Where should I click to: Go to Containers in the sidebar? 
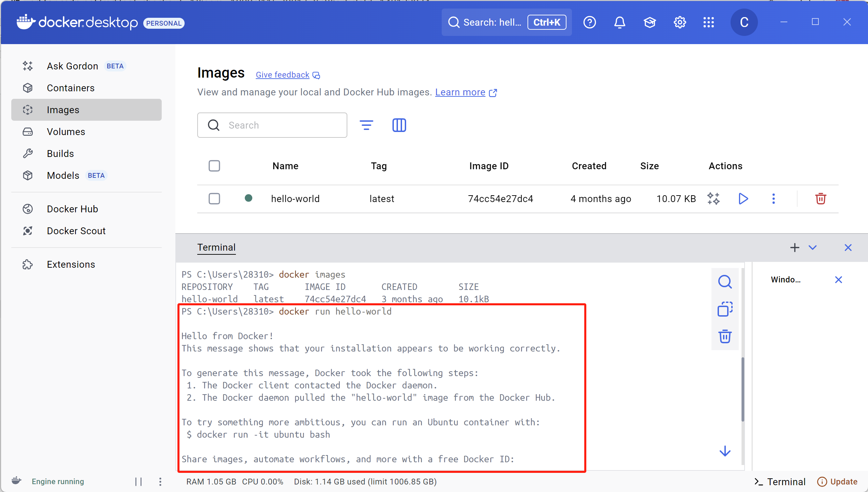click(70, 88)
